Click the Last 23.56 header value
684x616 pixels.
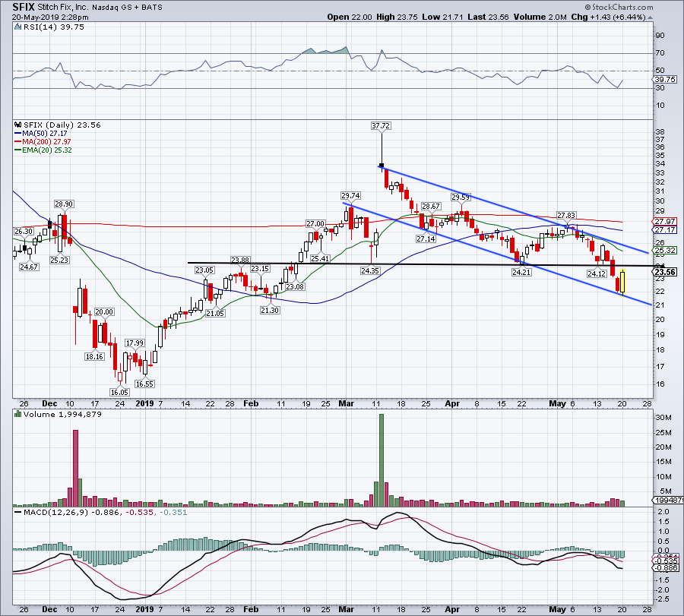pos(488,17)
